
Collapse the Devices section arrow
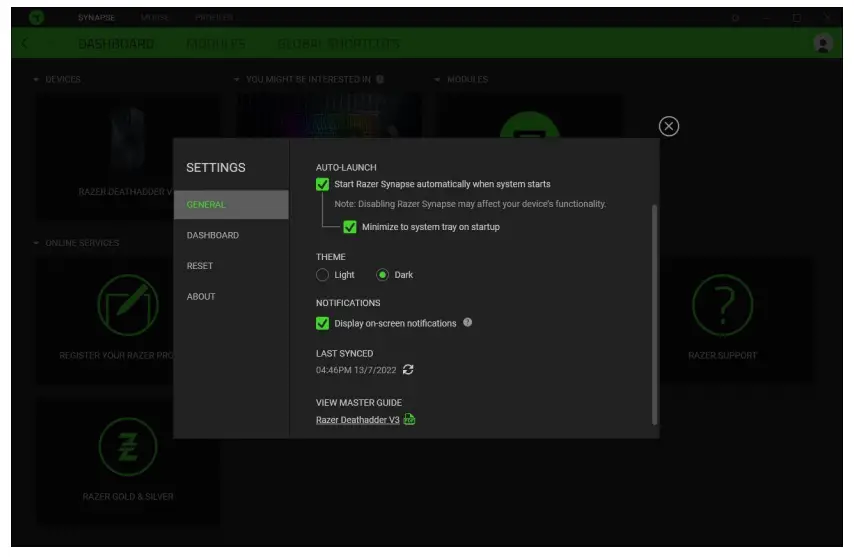[37, 79]
